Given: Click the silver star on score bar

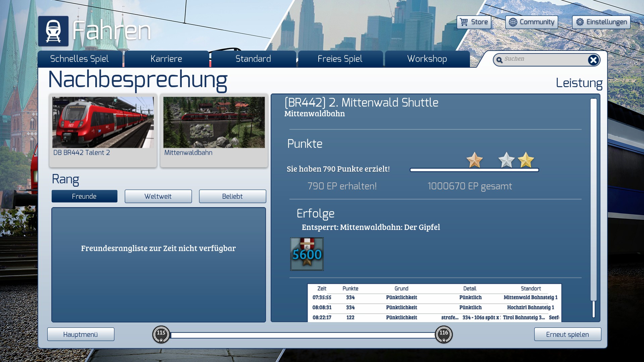Looking at the screenshot, I should pyautogui.click(x=506, y=160).
